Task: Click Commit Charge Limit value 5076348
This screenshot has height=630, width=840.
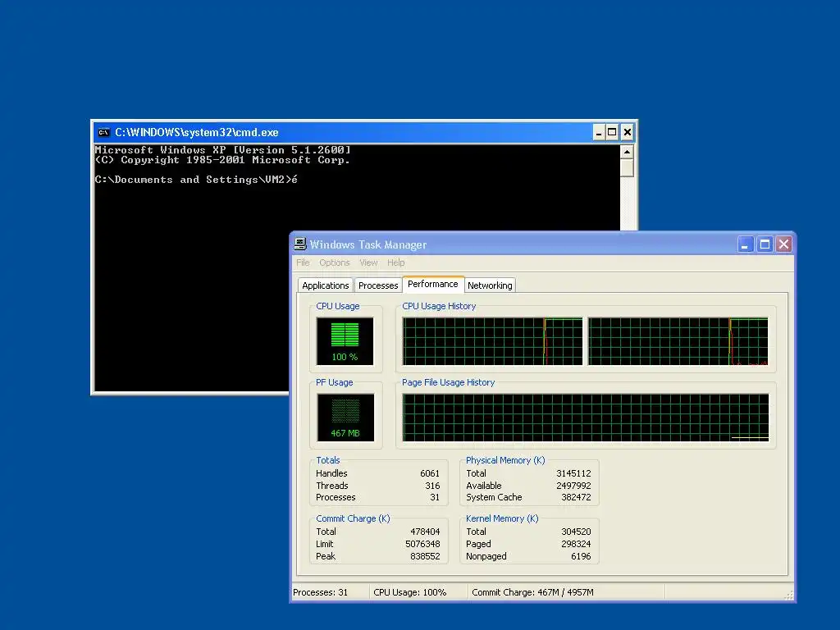Action: 422,545
